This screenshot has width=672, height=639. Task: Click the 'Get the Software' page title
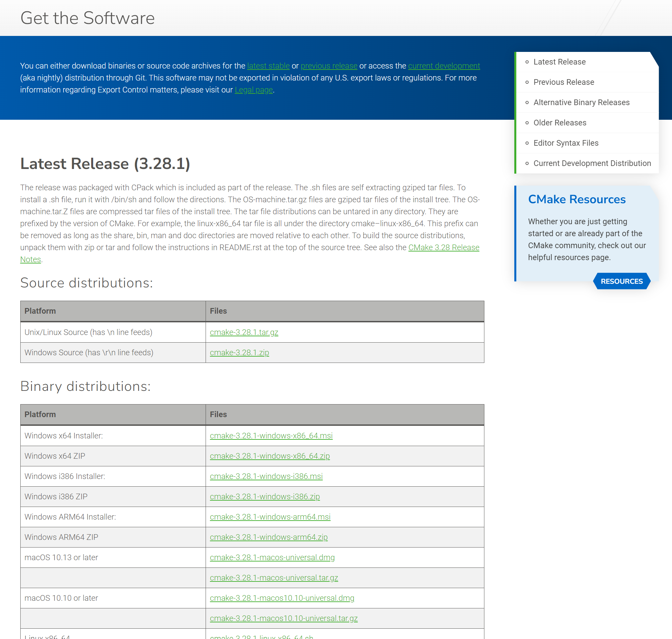[x=87, y=18]
